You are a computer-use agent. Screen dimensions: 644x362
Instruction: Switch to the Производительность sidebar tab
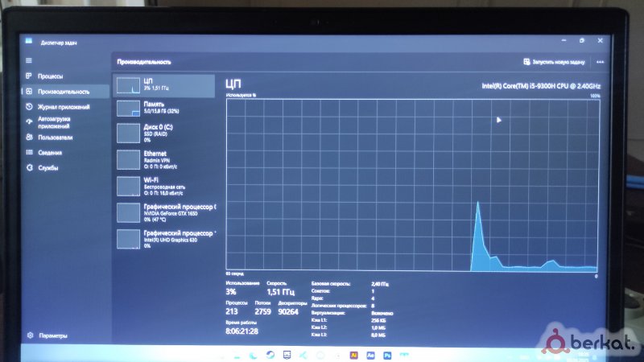(x=66, y=92)
